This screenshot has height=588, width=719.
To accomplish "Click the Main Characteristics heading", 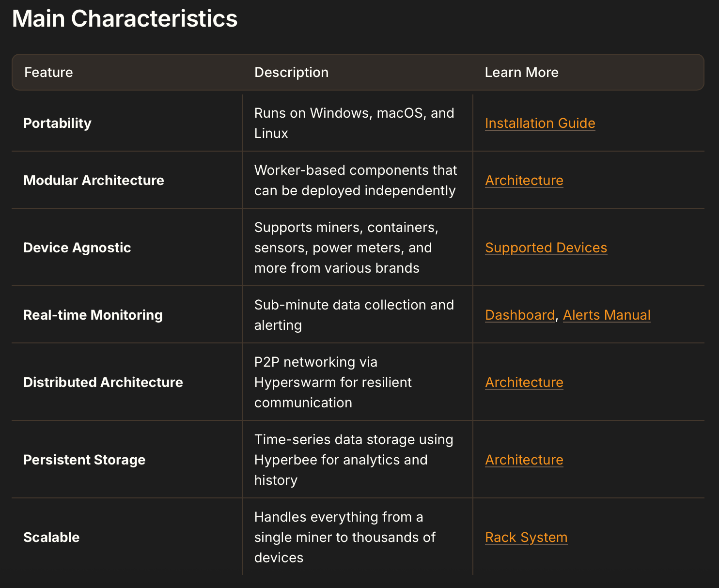I will click(x=125, y=18).
